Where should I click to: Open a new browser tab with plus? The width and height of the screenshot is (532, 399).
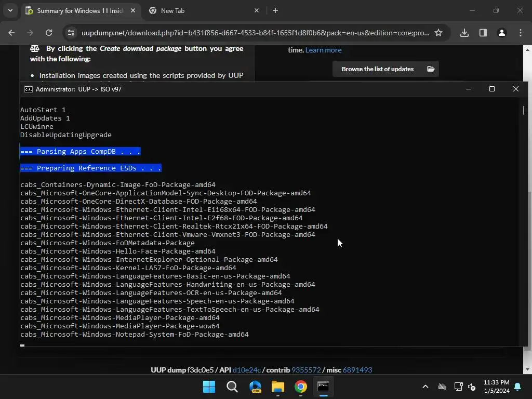coord(275,10)
